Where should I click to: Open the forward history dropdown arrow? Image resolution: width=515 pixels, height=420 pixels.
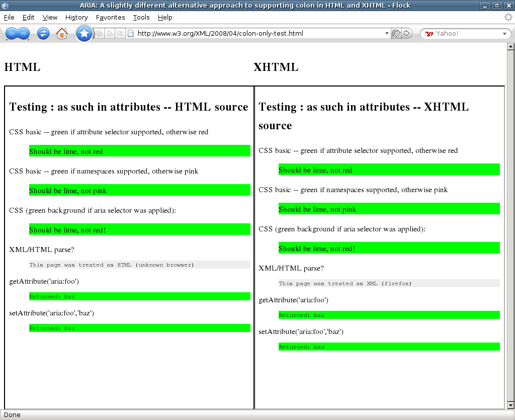[28, 40]
